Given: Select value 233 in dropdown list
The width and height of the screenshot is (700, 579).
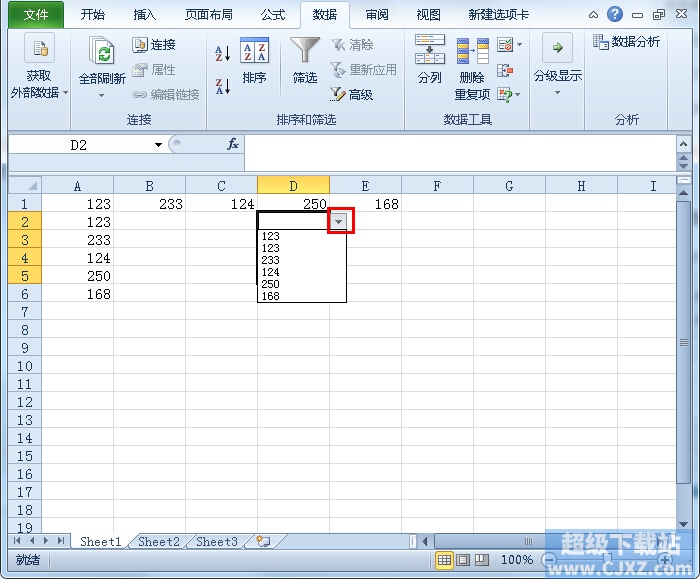Looking at the screenshot, I should point(302,260).
